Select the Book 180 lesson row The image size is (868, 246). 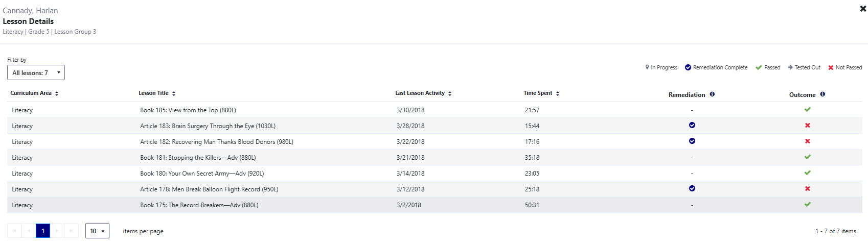pos(435,174)
